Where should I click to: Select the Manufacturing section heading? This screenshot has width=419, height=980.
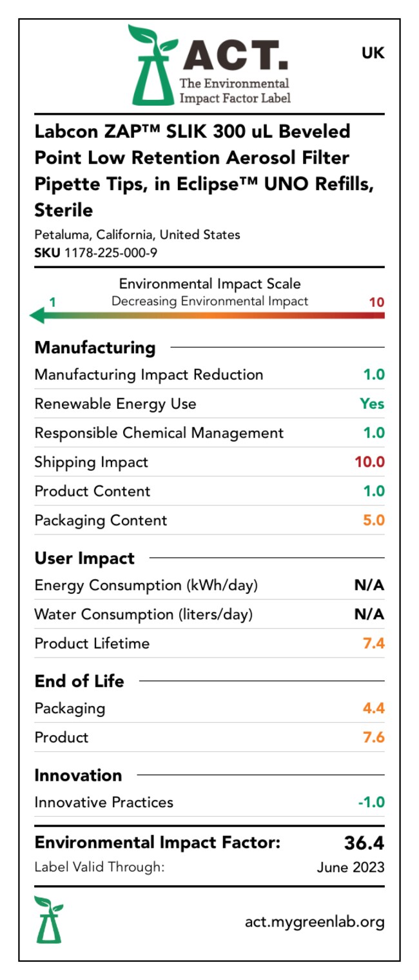click(x=95, y=348)
